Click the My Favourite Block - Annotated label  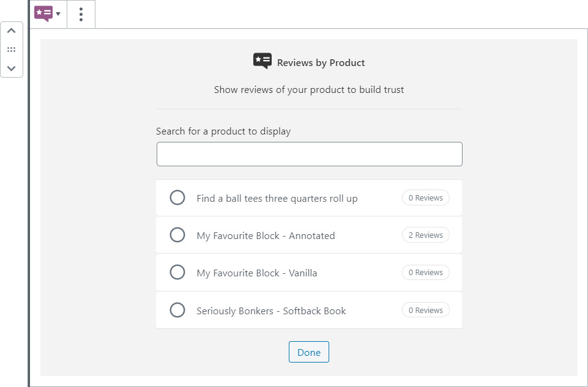tap(266, 235)
